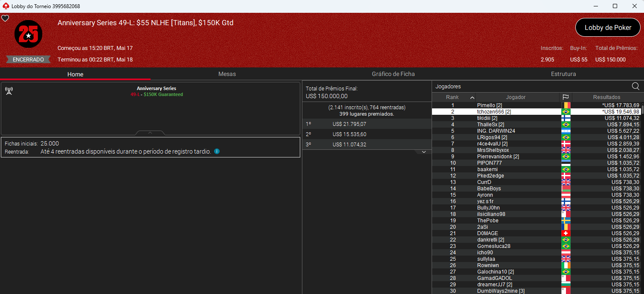Select player 2aSi

click(537, 227)
